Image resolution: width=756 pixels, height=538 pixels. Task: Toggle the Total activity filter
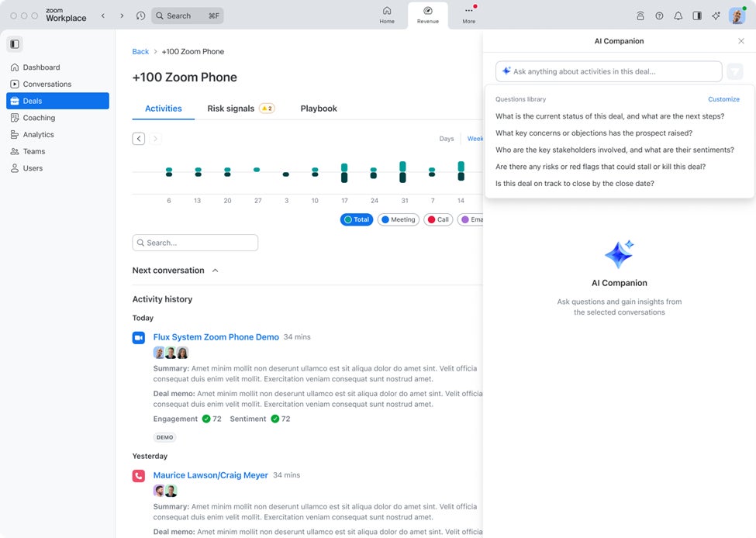click(x=357, y=219)
